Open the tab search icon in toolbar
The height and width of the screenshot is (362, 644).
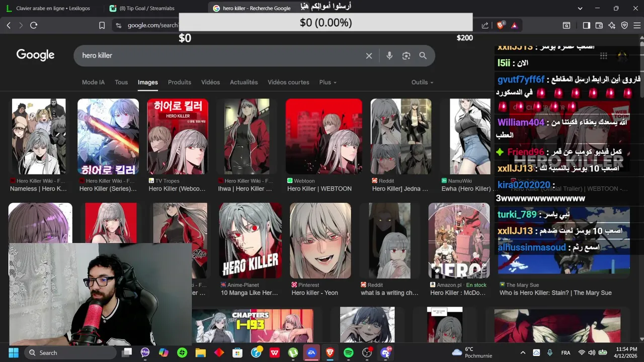coord(567,25)
